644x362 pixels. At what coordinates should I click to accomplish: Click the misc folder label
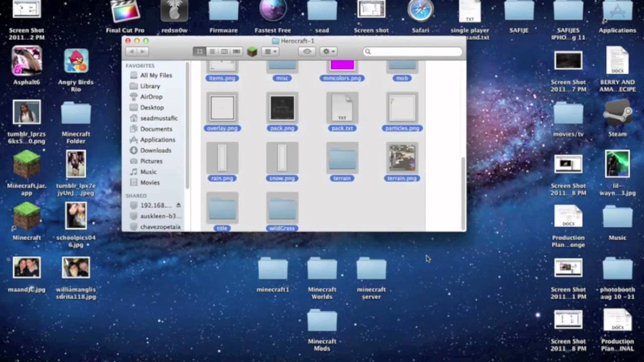[x=282, y=78]
